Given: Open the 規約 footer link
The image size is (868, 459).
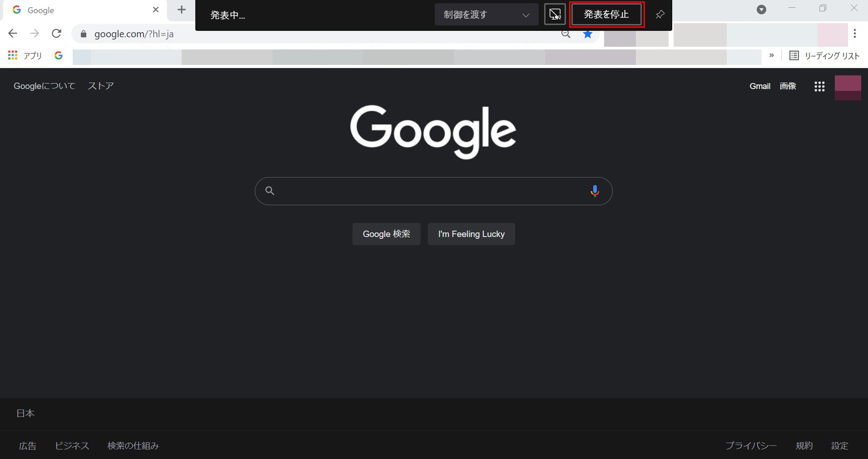Looking at the screenshot, I should (x=804, y=446).
